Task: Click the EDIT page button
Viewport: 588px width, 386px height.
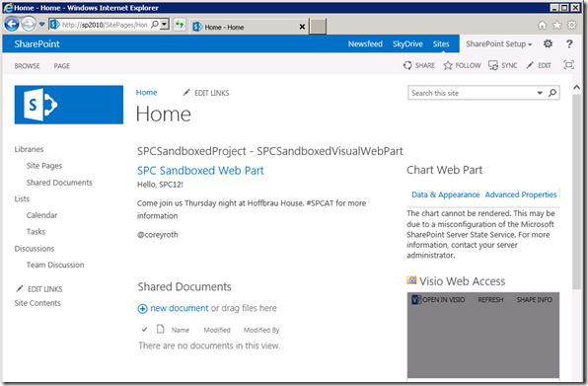Action: [539, 65]
